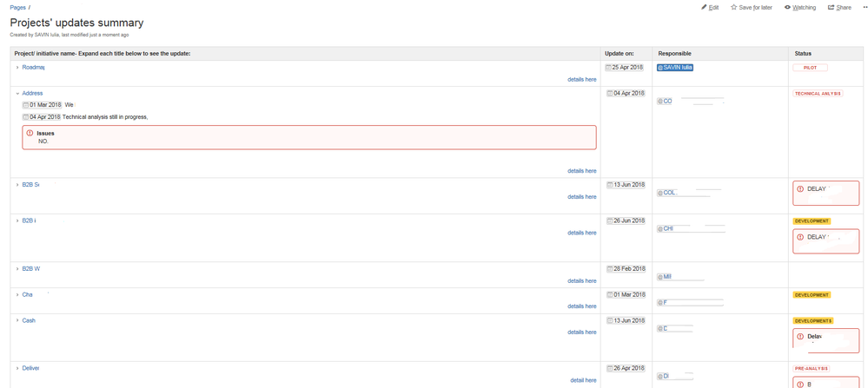The height and width of the screenshot is (388, 868).
Task: Click DEVELOPMENT status in B2B i row
Action: (812, 220)
